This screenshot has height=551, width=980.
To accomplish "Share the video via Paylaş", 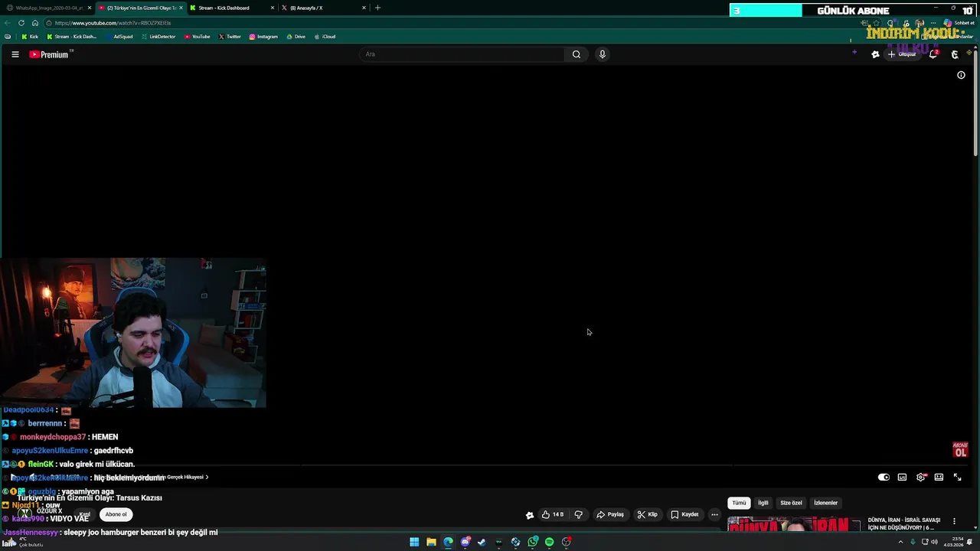I will click(x=610, y=514).
